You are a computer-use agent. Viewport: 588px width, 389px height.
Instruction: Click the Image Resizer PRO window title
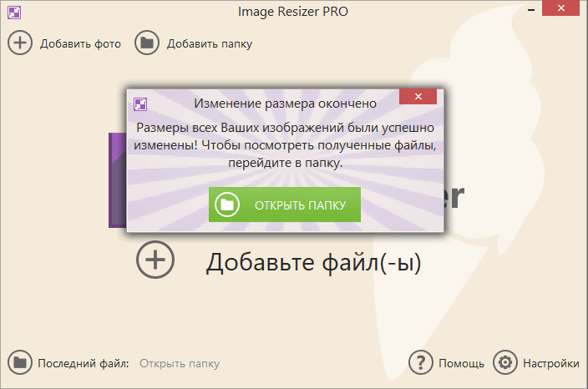tap(293, 12)
